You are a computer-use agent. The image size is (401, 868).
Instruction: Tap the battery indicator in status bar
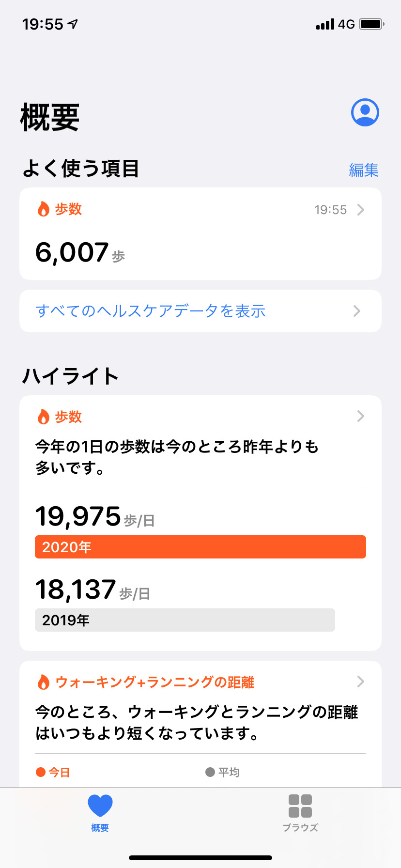pos(371,24)
